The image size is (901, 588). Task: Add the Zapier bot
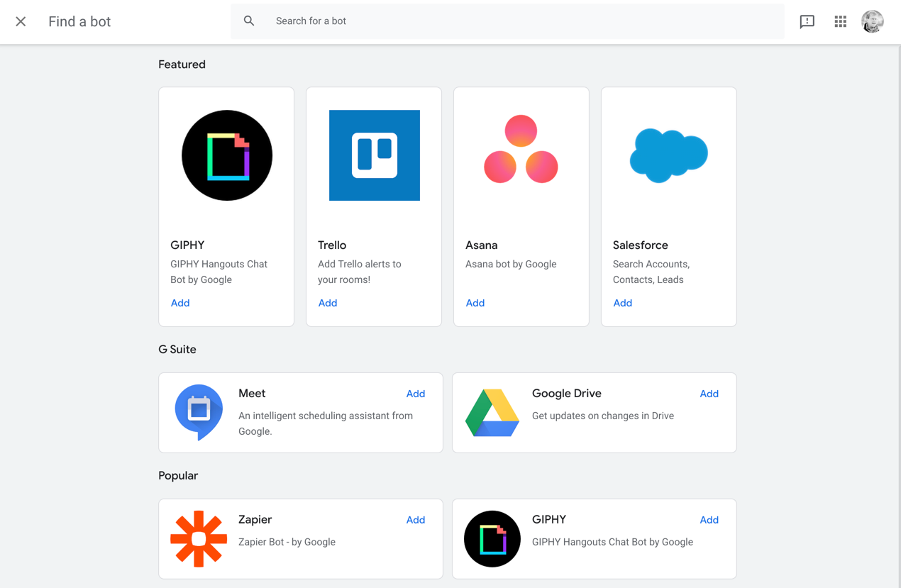pyautogui.click(x=416, y=520)
